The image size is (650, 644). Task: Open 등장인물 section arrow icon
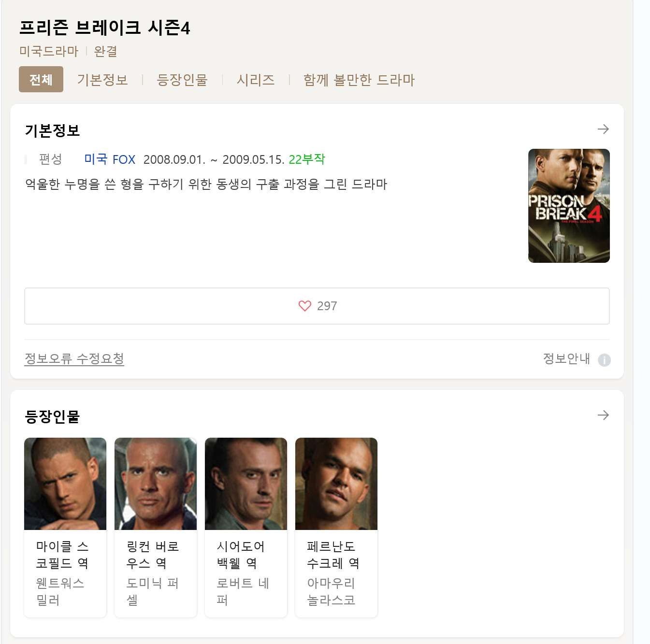(x=603, y=415)
